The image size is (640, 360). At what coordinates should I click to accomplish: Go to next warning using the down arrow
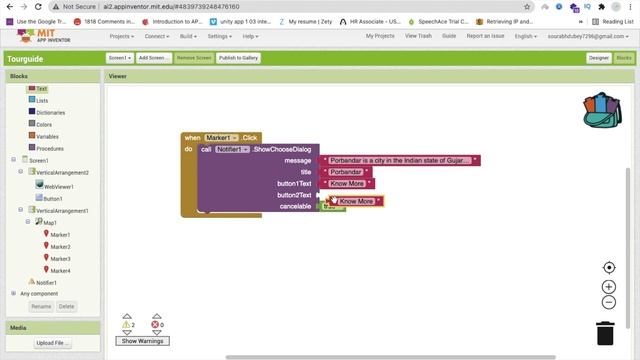coord(127,333)
